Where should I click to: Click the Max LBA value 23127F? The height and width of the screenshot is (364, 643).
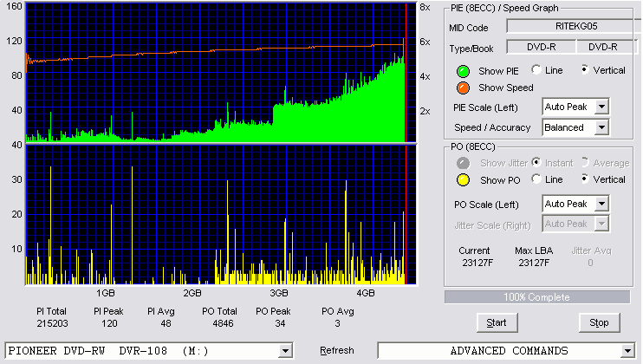[534, 263]
